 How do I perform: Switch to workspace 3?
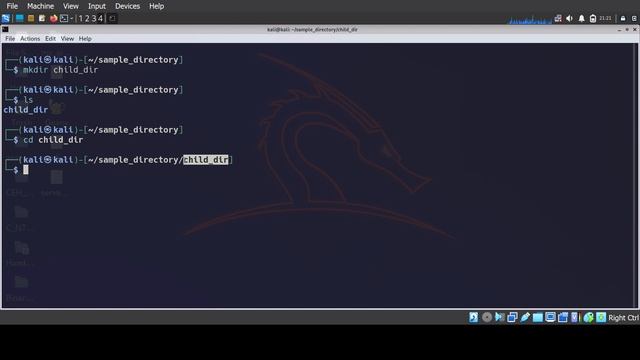[94, 18]
